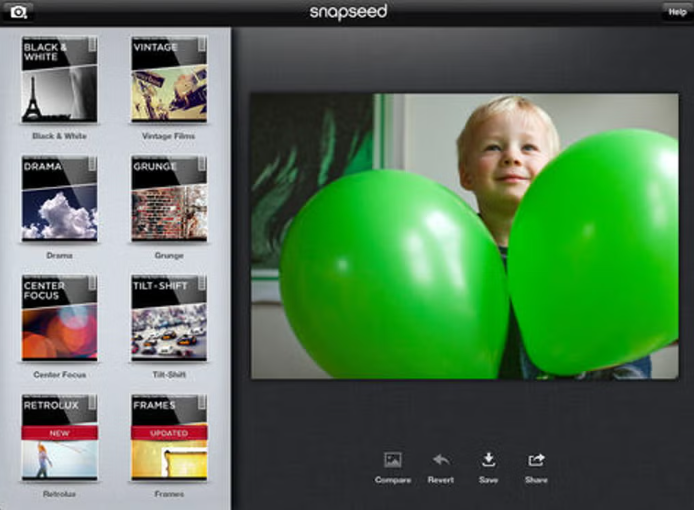This screenshot has height=510, width=694.
Task: Click the "Drama" caption below thumbnail
Action: tap(59, 255)
